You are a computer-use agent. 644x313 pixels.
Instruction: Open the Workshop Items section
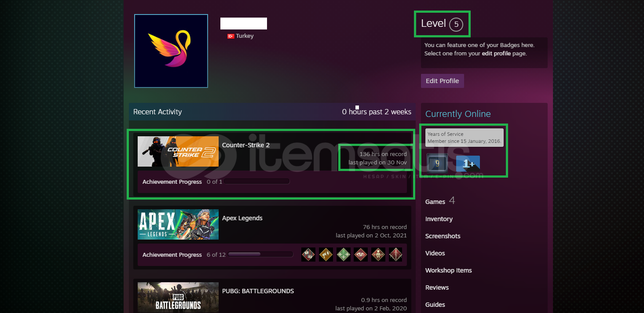449,270
